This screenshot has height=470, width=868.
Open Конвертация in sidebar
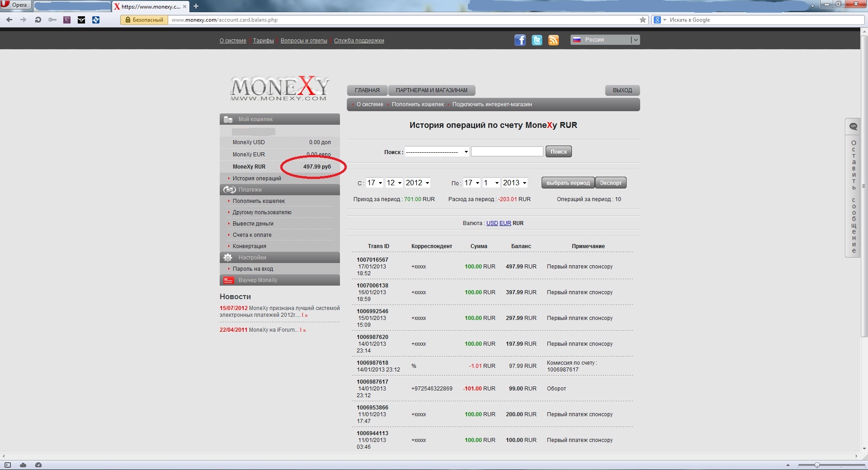(250, 246)
